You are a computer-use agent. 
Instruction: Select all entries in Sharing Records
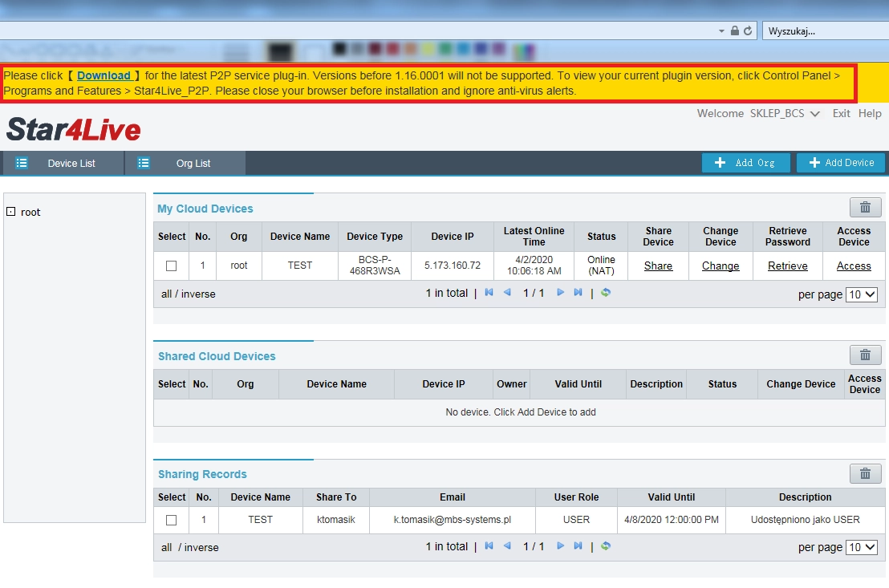[x=166, y=548]
